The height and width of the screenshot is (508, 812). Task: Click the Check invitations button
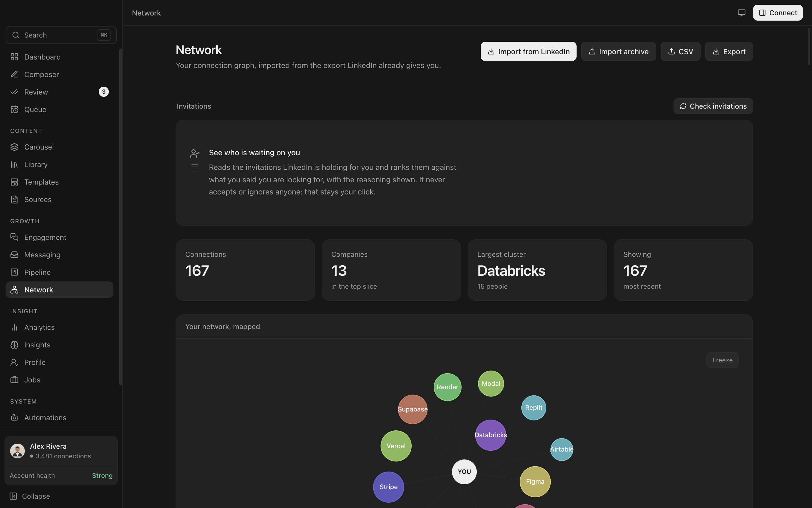[x=713, y=106]
